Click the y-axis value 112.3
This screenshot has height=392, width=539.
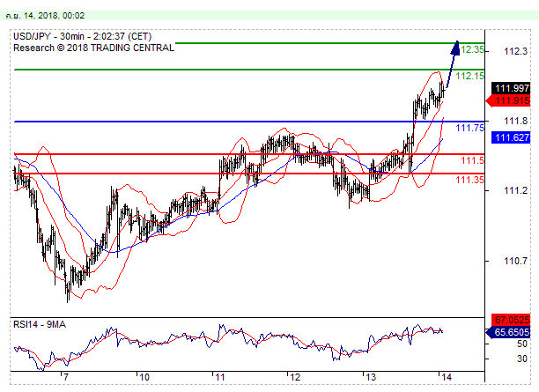coord(515,52)
